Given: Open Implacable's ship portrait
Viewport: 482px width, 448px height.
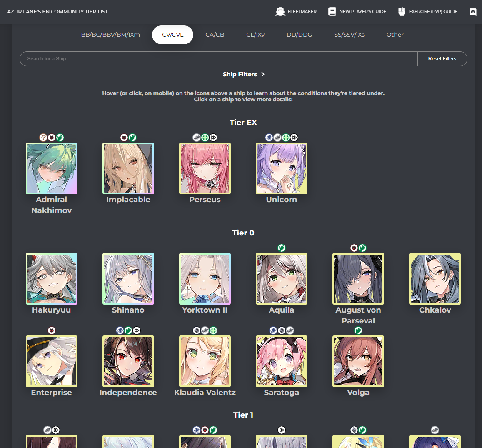Looking at the screenshot, I should [128, 168].
